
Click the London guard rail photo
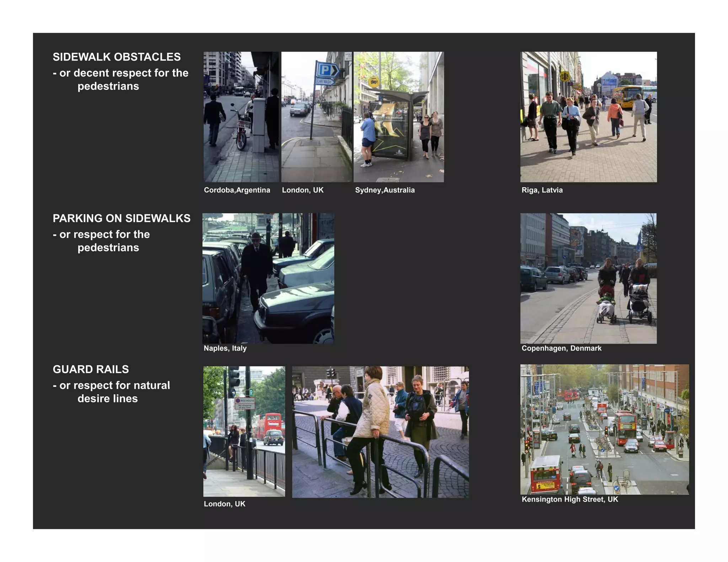(x=244, y=431)
